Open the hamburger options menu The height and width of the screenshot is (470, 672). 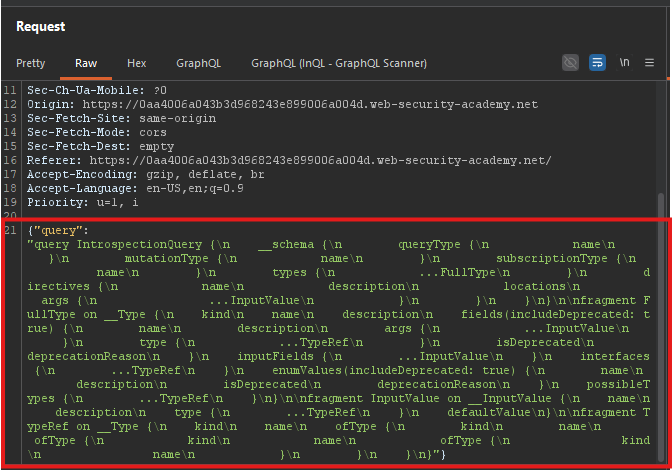tap(649, 63)
